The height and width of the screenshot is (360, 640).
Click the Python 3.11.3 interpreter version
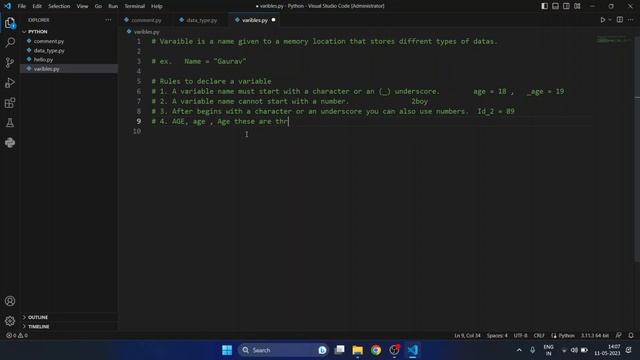pyautogui.click(x=595, y=336)
